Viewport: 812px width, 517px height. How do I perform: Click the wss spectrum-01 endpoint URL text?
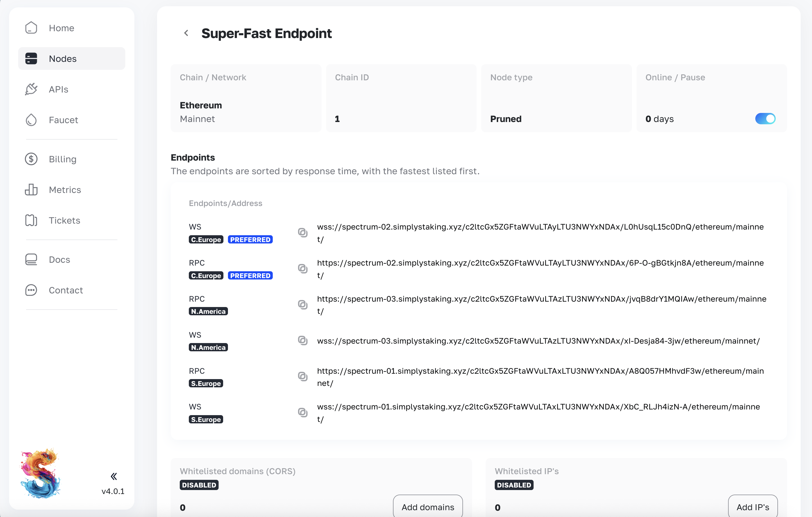tap(538, 413)
